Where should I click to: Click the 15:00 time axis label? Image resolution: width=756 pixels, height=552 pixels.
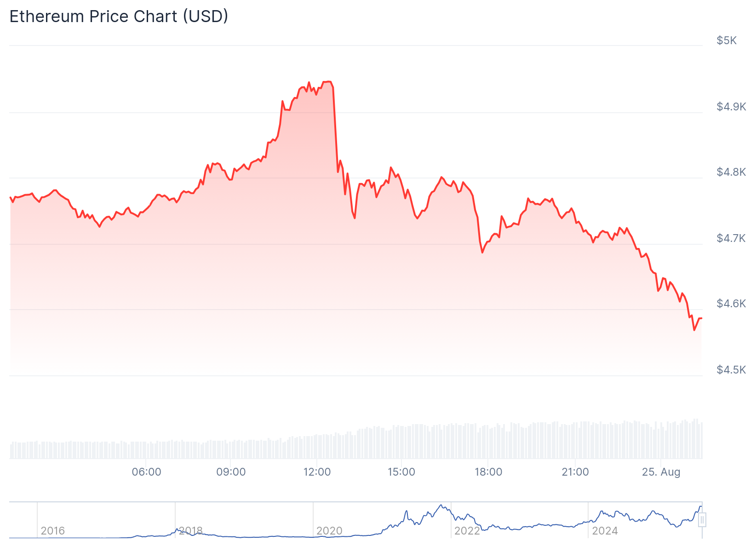point(401,472)
